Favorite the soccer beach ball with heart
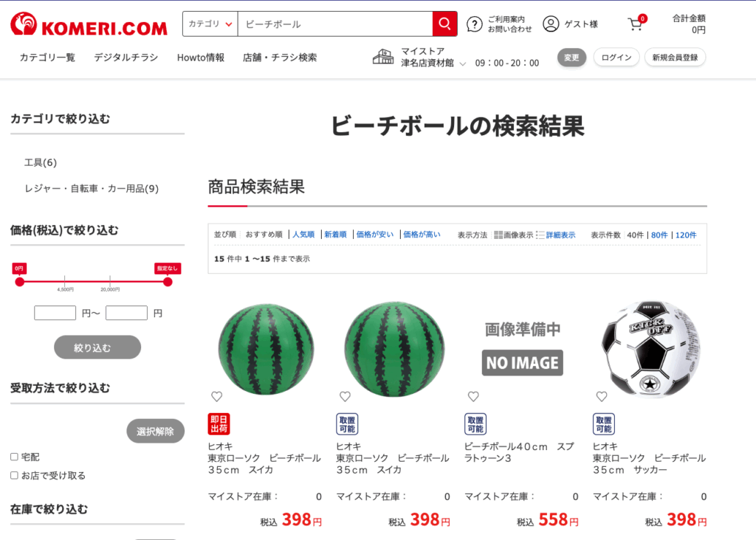756x540 pixels. point(602,396)
